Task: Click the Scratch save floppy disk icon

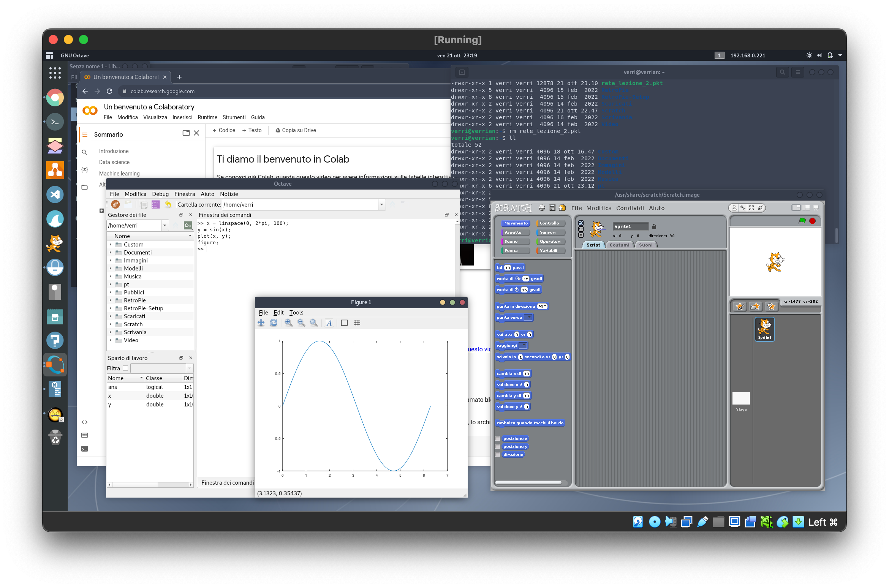Action: click(552, 208)
